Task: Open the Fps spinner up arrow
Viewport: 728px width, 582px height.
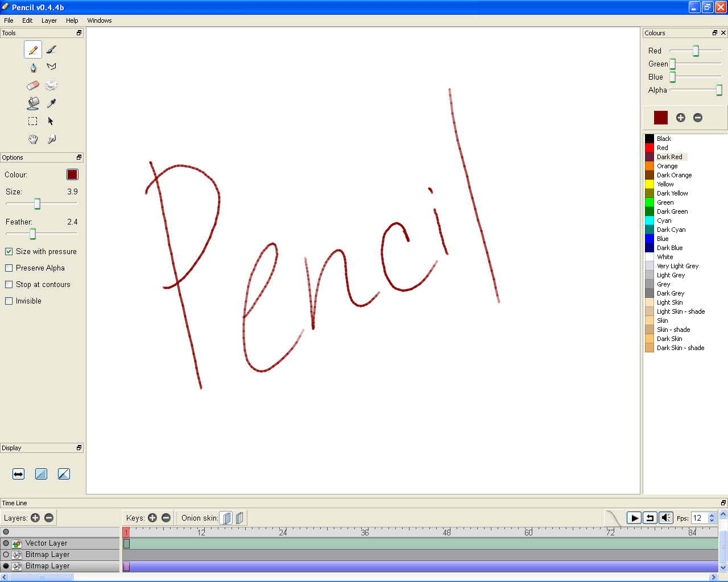Action: tap(712, 515)
